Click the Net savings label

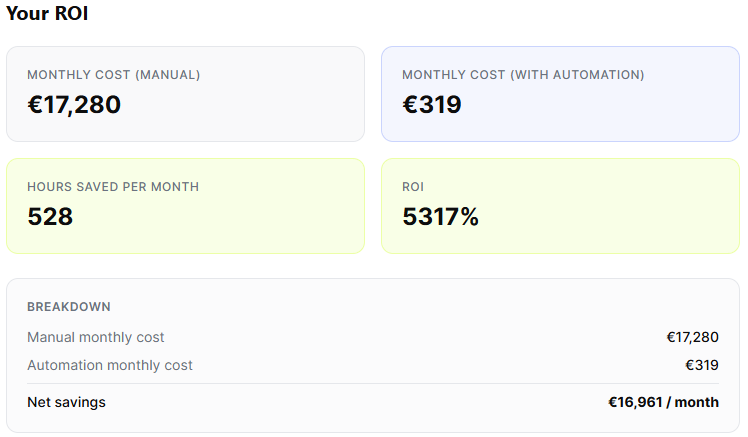click(66, 402)
